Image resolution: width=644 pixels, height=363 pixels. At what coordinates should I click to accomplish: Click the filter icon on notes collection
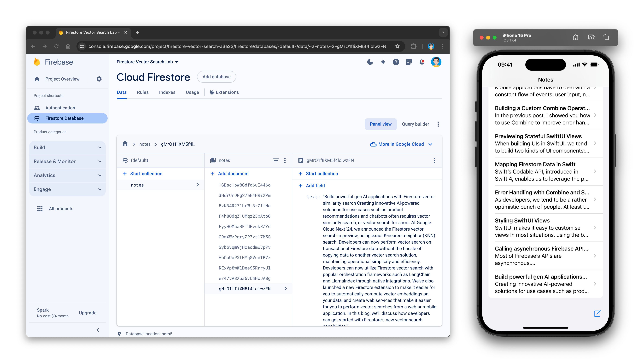click(x=275, y=160)
